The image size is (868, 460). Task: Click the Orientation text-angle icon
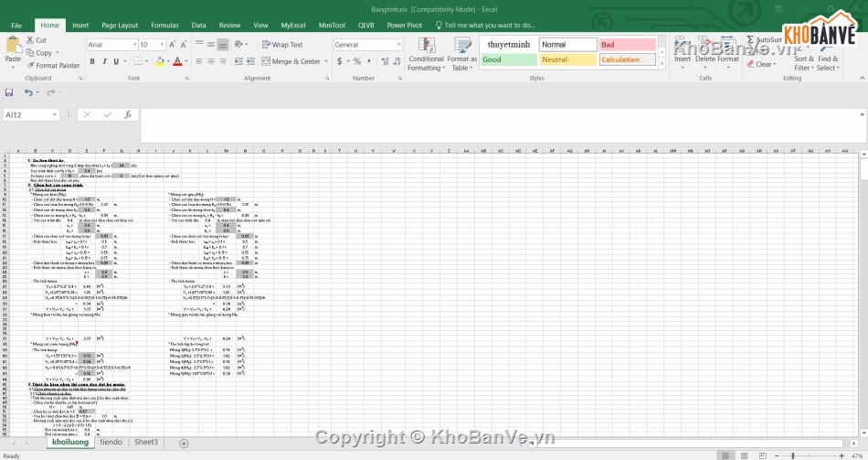(x=238, y=44)
